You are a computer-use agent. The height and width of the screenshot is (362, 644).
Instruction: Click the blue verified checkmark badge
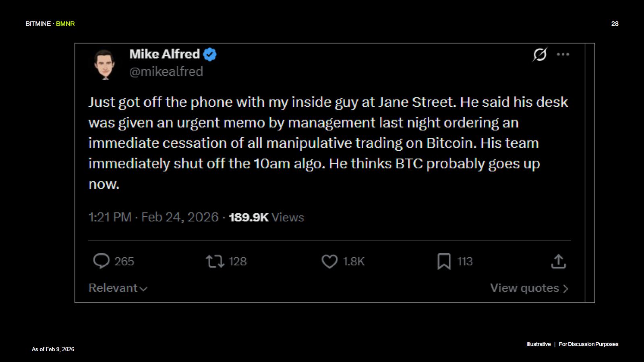tap(210, 54)
